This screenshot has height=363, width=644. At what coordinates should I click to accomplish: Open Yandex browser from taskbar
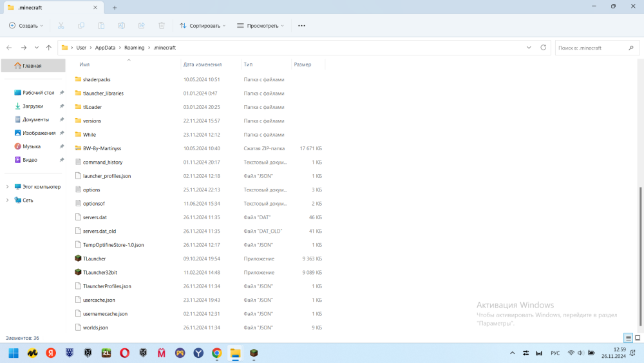(x=51, y=353)
